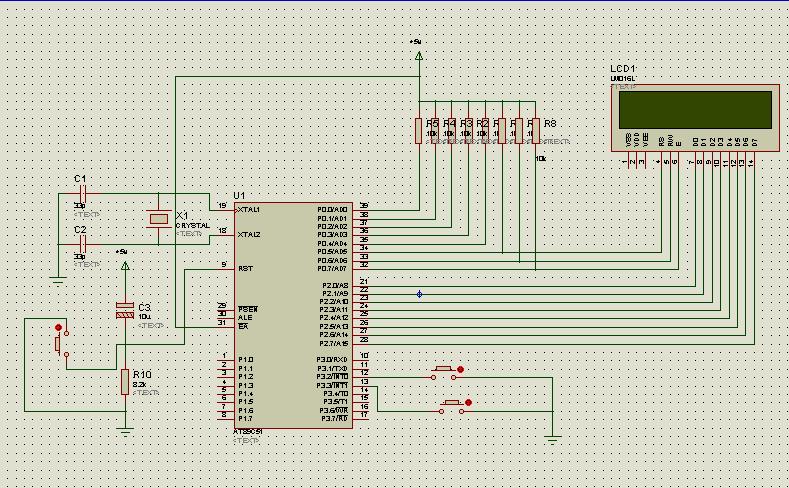Click the AT89C51 part name under U1
Image resolution: width=789 pixels, height=488 pixels.
[x=248, y=432]
